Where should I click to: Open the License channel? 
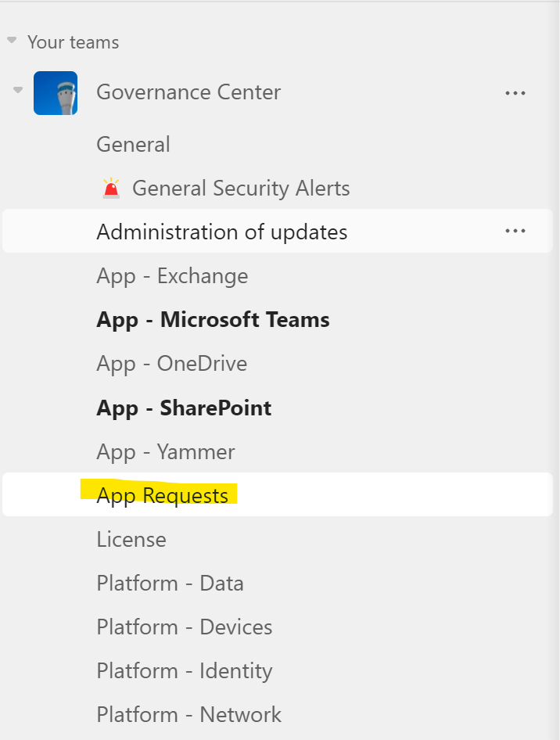click(131, 540)
